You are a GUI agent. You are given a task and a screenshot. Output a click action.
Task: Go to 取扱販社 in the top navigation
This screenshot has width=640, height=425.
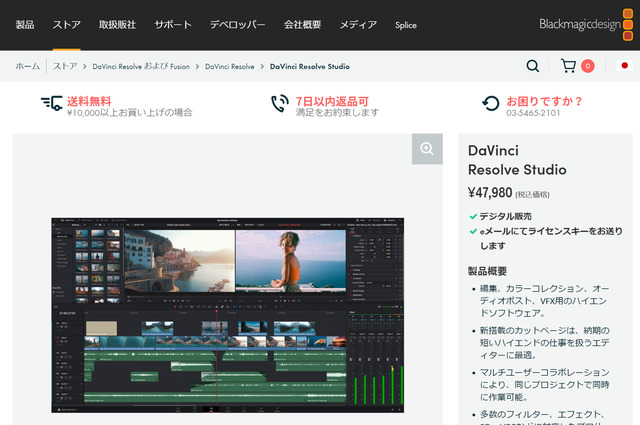click(117, 25)
